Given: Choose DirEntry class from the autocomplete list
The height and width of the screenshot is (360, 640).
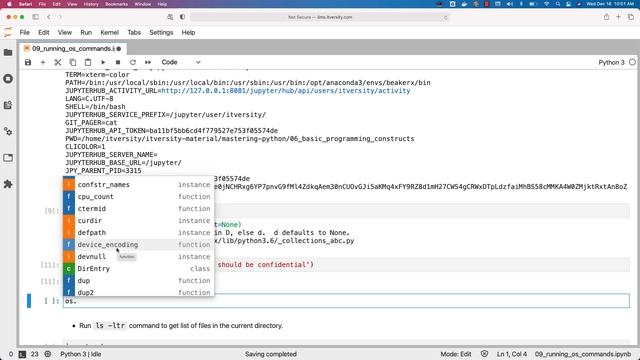Looking at the screenshot, I should tap(138, 269).
